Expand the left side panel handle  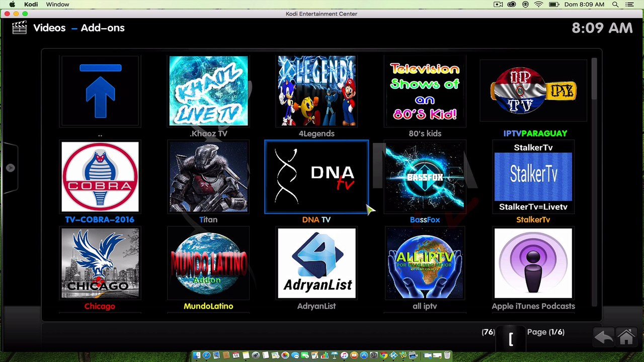click(x=10, y=168)
